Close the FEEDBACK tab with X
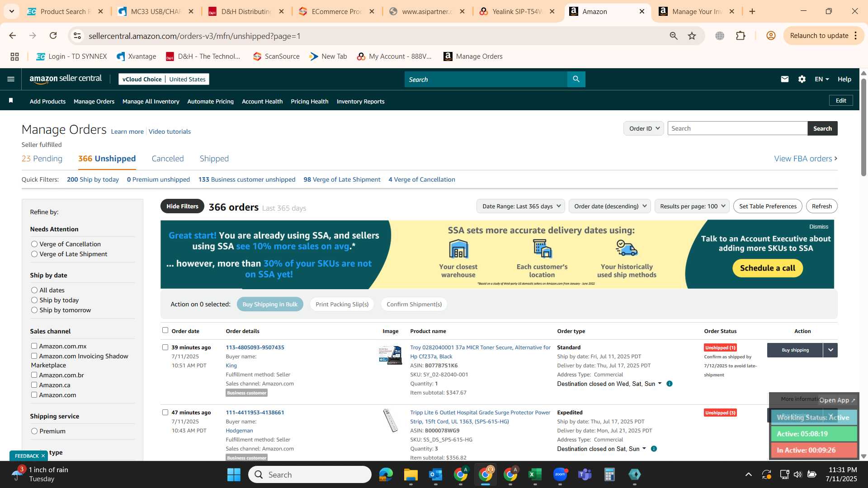This screenshot has height=488, width=868. click(43, 456)
